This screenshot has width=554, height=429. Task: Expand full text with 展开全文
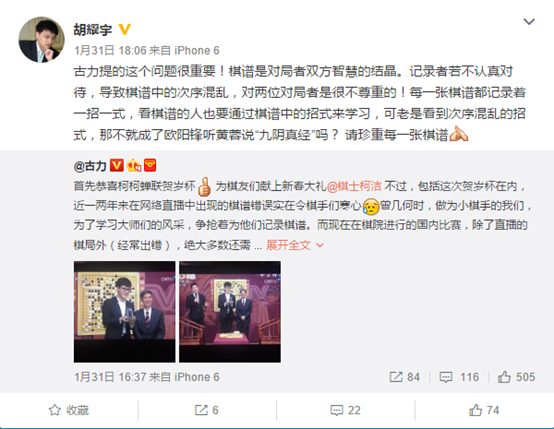295,245
